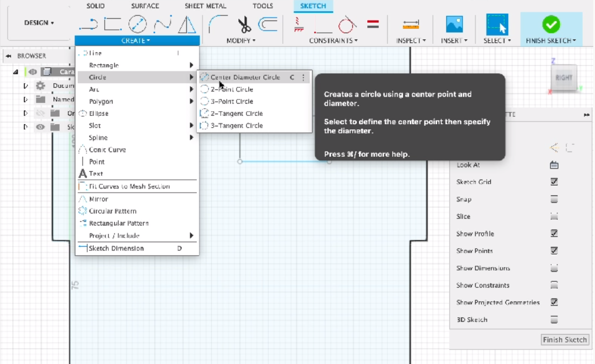Toggle visibility eye of Sketches folder
The height and width of the screenshot is (364, 595).
point(40,126)
